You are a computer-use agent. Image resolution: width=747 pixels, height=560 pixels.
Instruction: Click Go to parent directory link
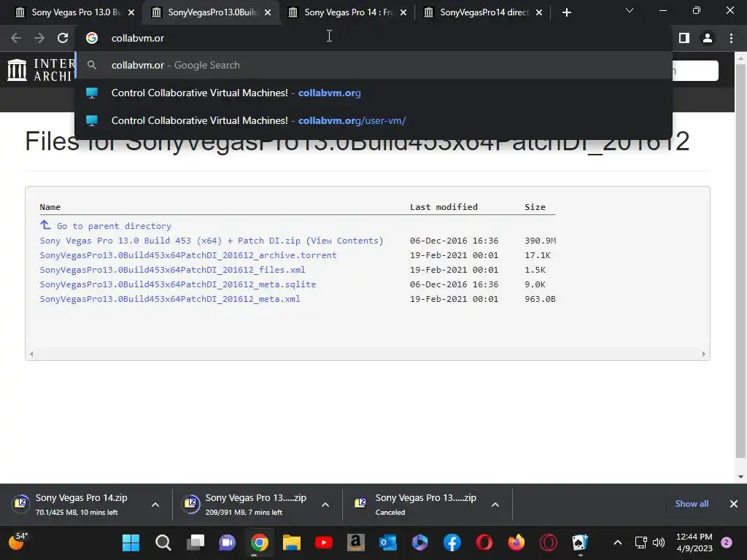point(114,226)
